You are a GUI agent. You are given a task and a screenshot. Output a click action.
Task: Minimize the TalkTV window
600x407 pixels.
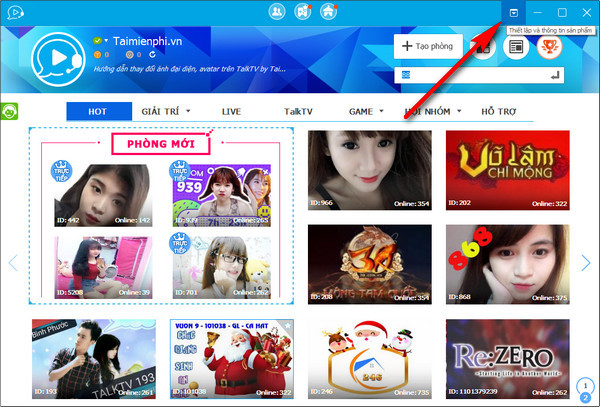click(x=538, y=13)
